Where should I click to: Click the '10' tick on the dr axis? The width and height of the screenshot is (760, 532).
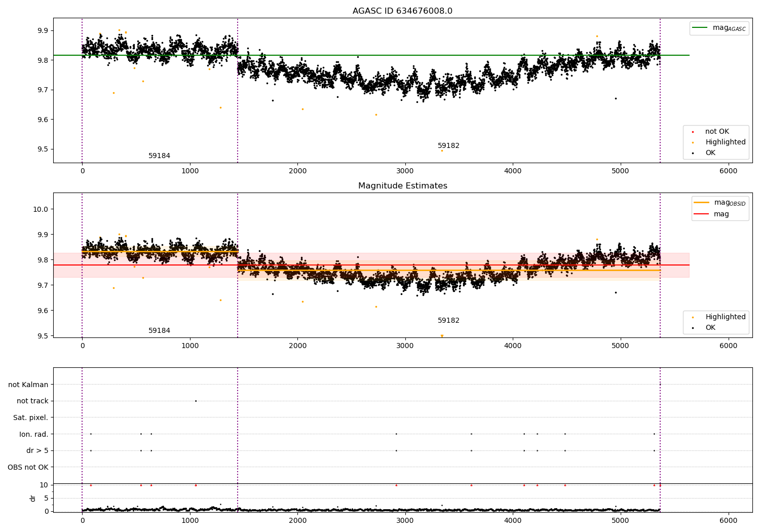click(44, 485)
